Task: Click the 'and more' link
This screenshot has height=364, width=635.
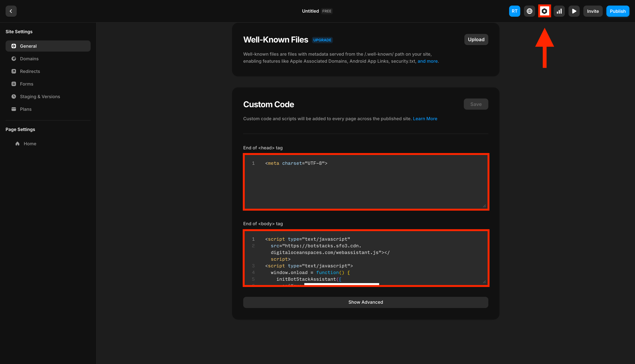Action: click(x=428, y=61)
